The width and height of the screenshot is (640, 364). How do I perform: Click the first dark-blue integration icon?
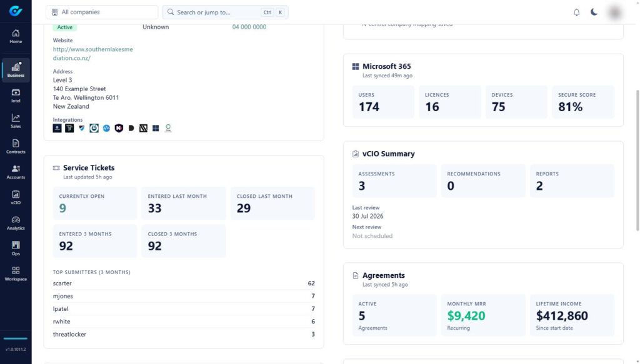tap(57, 128)
